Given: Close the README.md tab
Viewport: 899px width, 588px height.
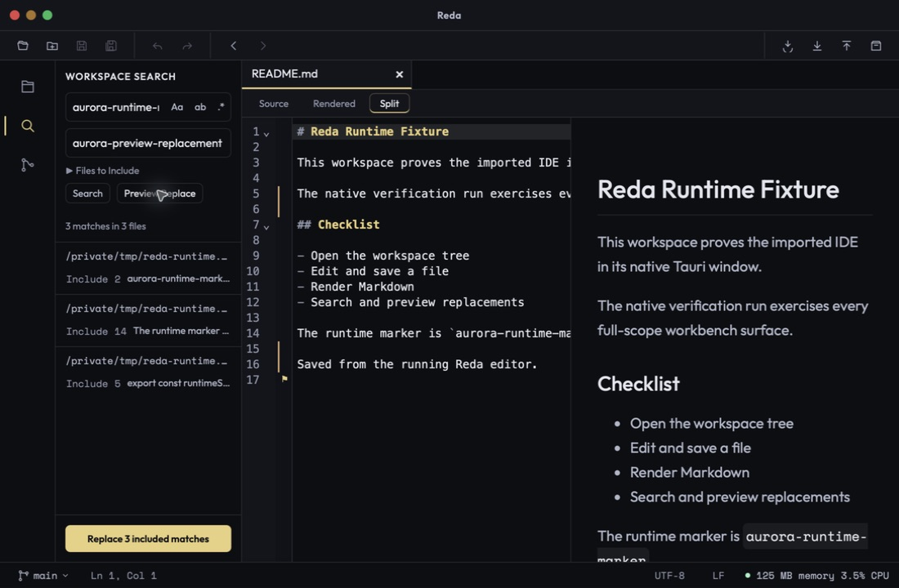Looking at the screenshot, I should [399, 74].
